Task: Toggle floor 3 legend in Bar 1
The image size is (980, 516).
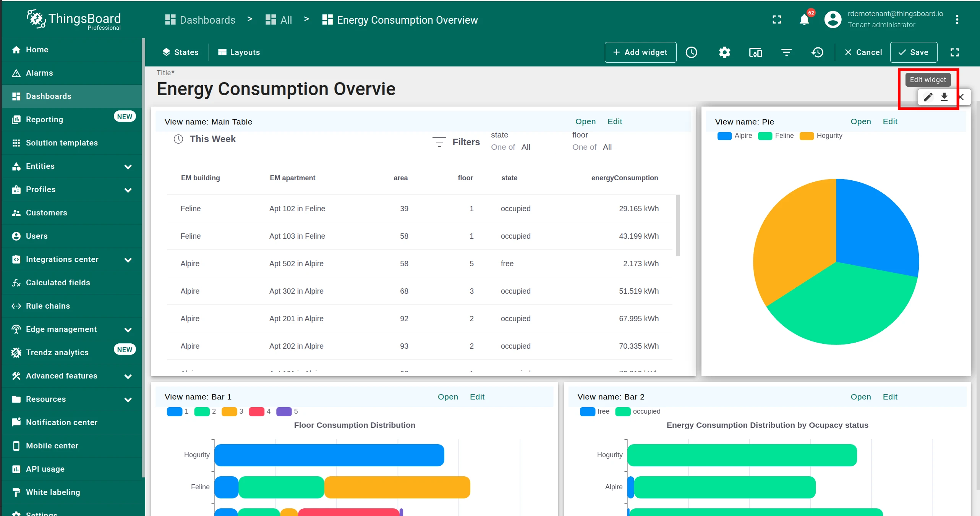Action: (232, 411)
